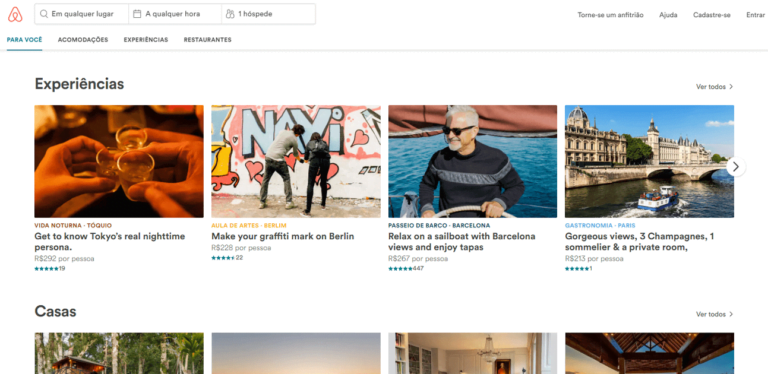The image size is (768, 374).
Task: Click the 'GASTRONOMIA · PARIS' category label
Action: click(x=600, y=226)
